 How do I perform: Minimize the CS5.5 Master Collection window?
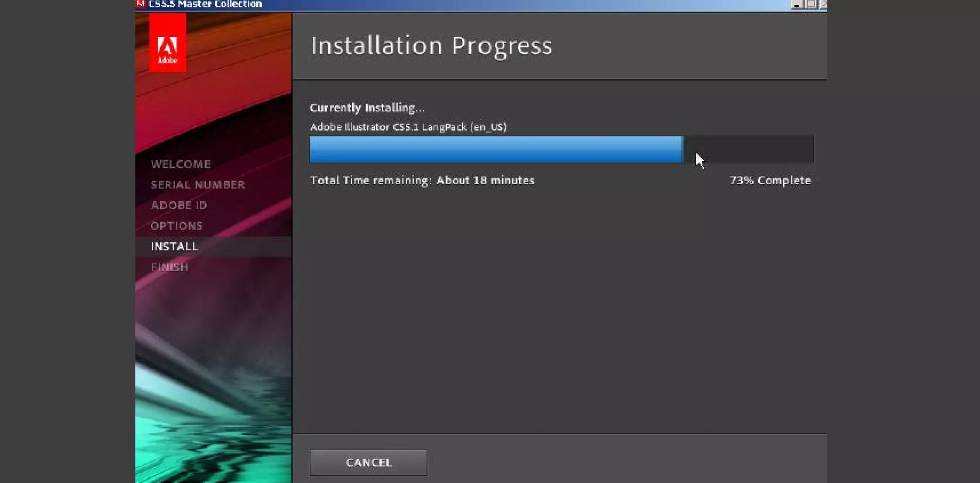coord(797,4)
